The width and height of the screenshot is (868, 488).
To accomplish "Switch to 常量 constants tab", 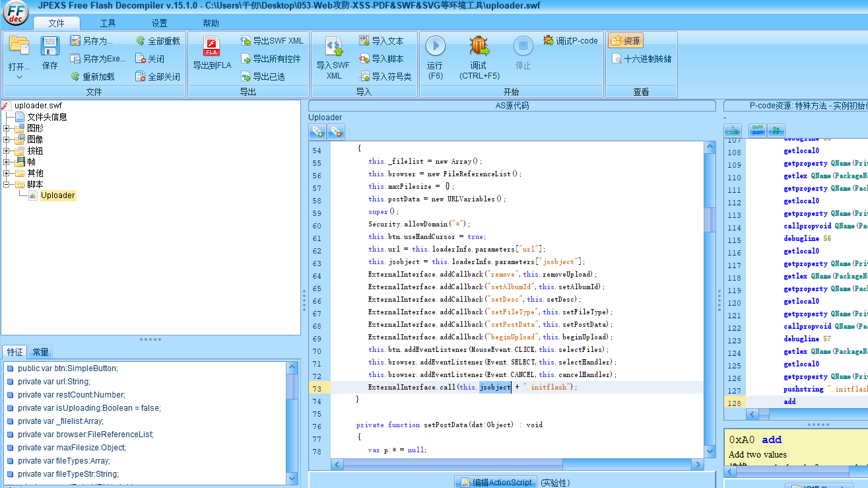I will click(40, 352).
